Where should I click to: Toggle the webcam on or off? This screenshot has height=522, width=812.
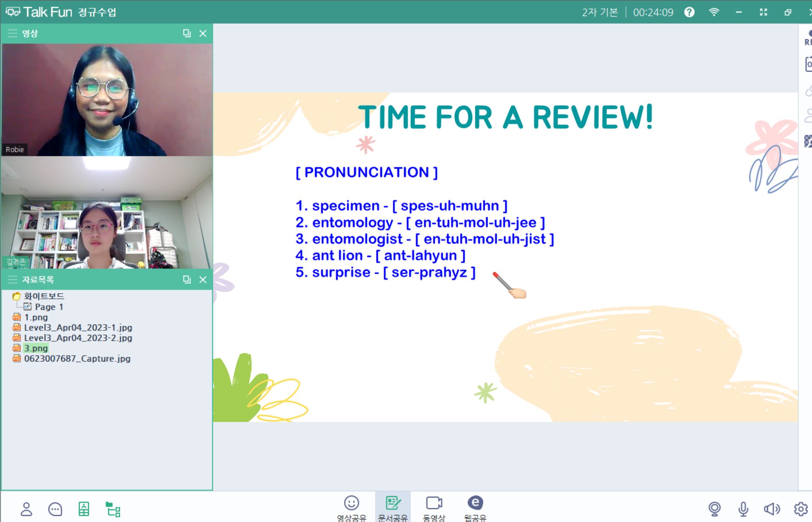[x=714, y=509]
